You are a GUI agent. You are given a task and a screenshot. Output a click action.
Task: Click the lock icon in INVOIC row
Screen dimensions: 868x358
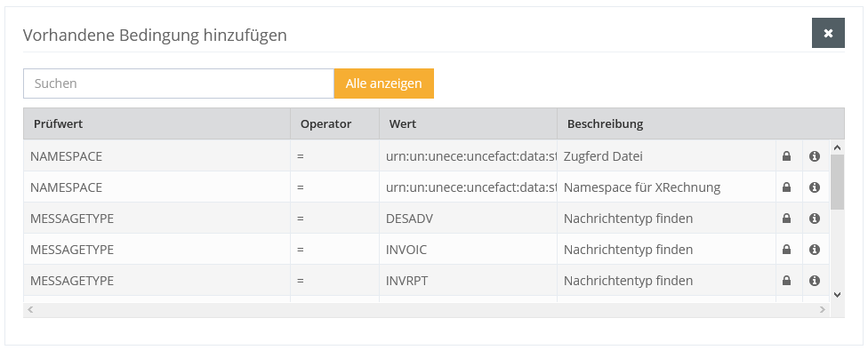(786, 250)
